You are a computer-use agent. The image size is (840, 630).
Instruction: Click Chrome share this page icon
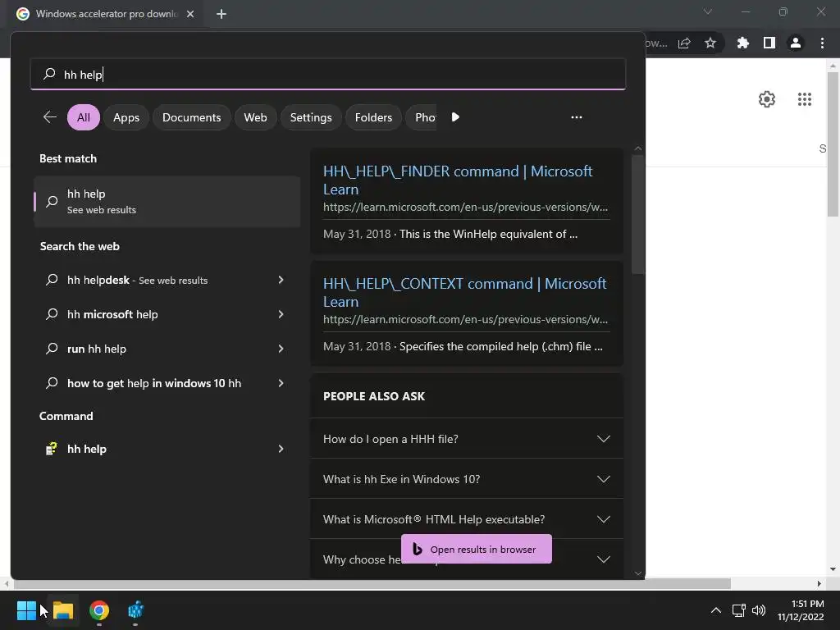(684, 43)
